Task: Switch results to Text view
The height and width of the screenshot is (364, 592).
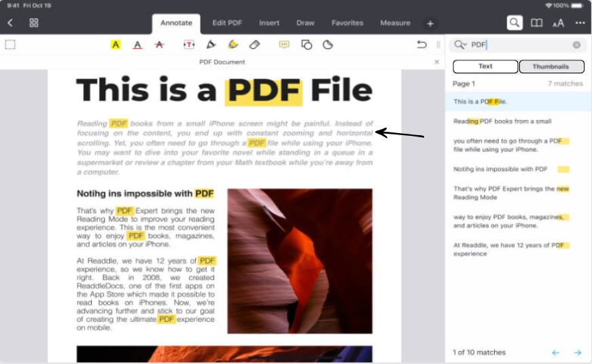Action: (485, 67)
